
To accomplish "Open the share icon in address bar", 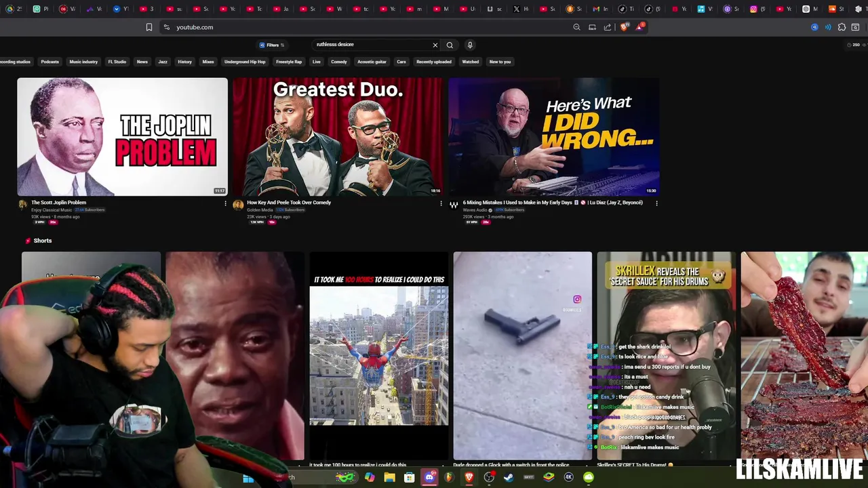I will click(x=608, y=27).
